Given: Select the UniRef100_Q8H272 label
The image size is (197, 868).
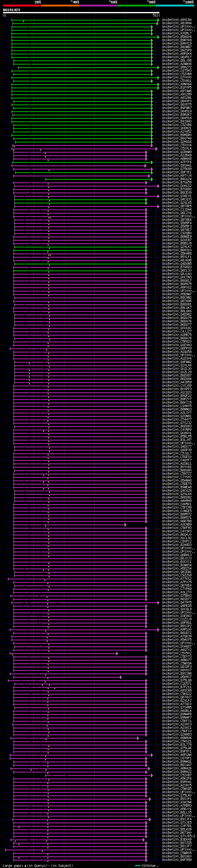Looking at the screenshot, I should (x=177, y=67).
